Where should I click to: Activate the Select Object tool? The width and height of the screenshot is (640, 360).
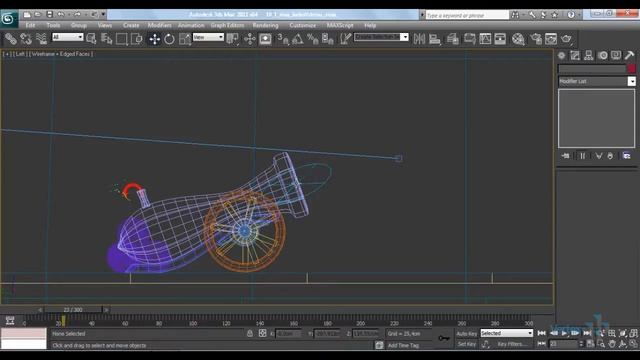coord(91,39)
